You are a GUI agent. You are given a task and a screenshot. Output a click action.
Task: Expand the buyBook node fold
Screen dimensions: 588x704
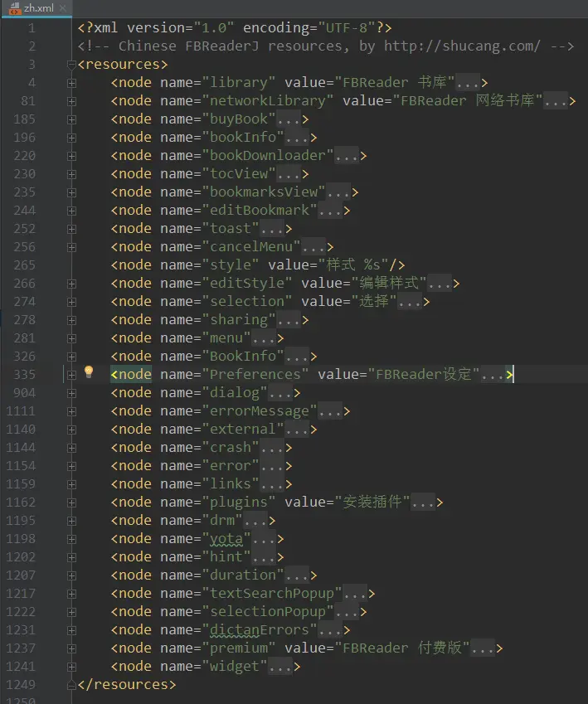click(x=71, y=120)
